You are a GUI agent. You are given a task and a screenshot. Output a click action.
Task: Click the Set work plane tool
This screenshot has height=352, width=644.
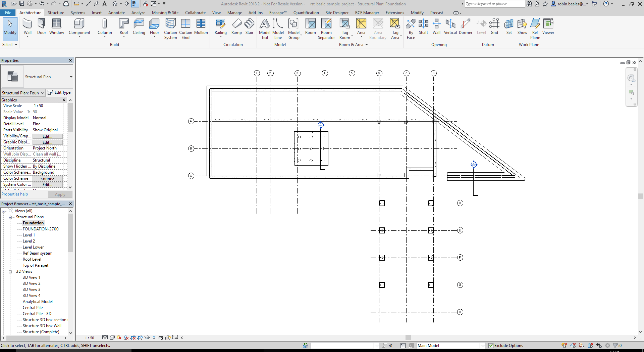pyautogui.click(x=509, y=27)
